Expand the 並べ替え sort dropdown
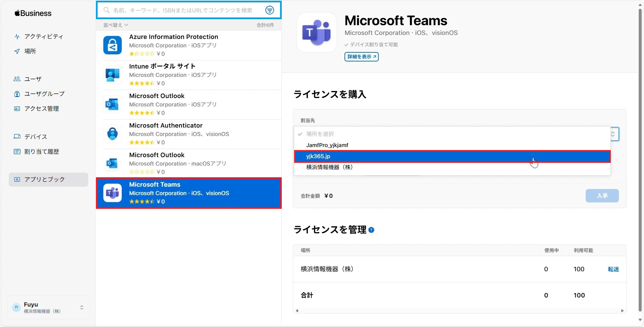The image size is (644, 327). point(115,25)
